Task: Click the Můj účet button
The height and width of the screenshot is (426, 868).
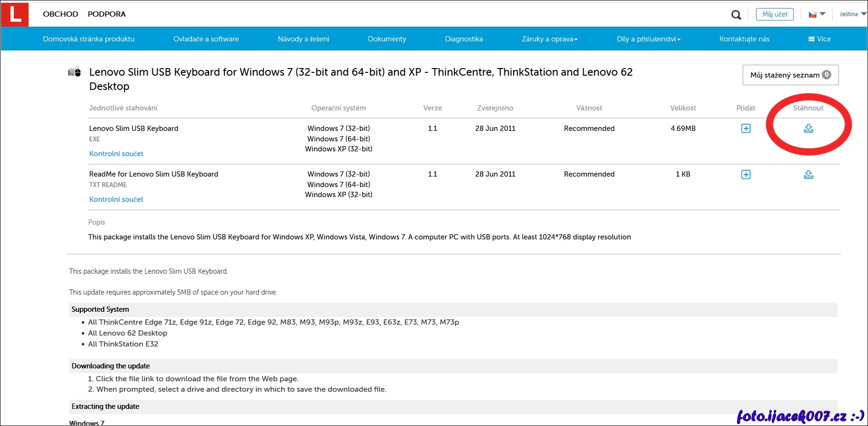Action: point(775,14)
